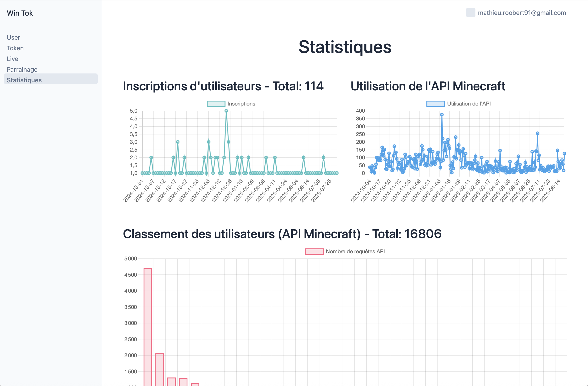Click the tallest bar in the ranking chart
This screenshot has width=588, height=386.
tap(148, 326)
